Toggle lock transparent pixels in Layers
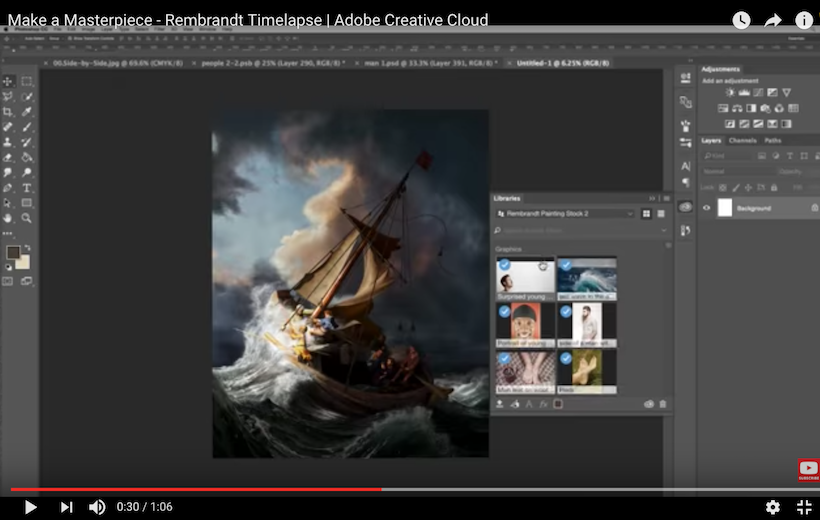The height and width of the screenshot is (520, 820). coord(723,187)
